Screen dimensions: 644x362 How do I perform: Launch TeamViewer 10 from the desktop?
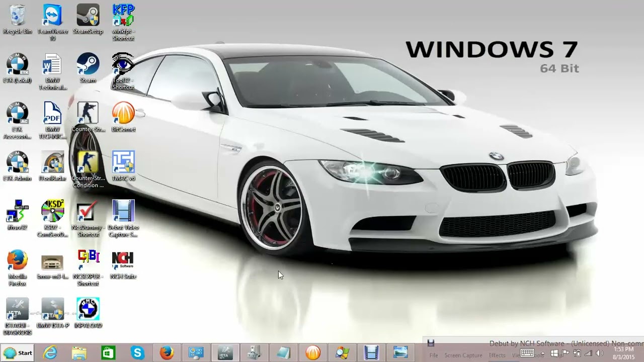pos(52,23)
